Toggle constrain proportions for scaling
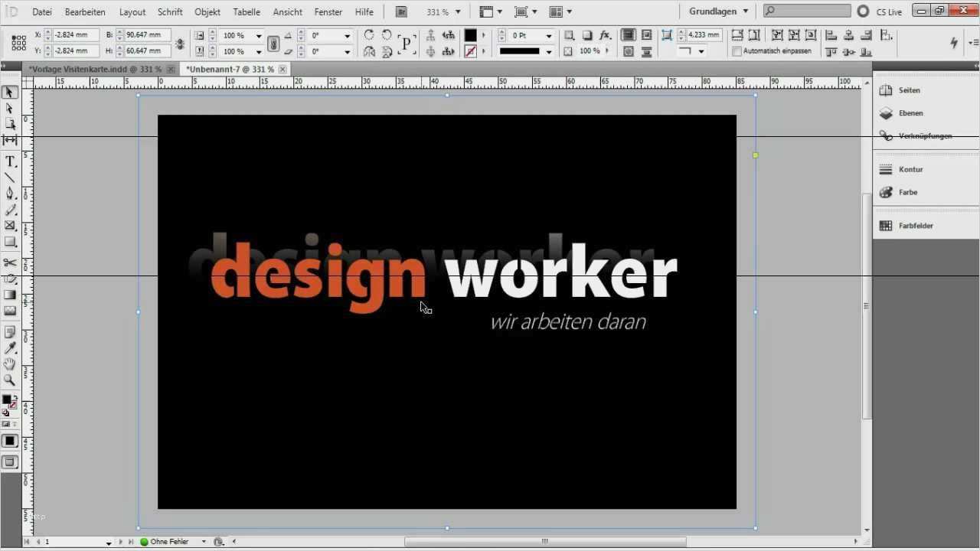 coord(273,43)
